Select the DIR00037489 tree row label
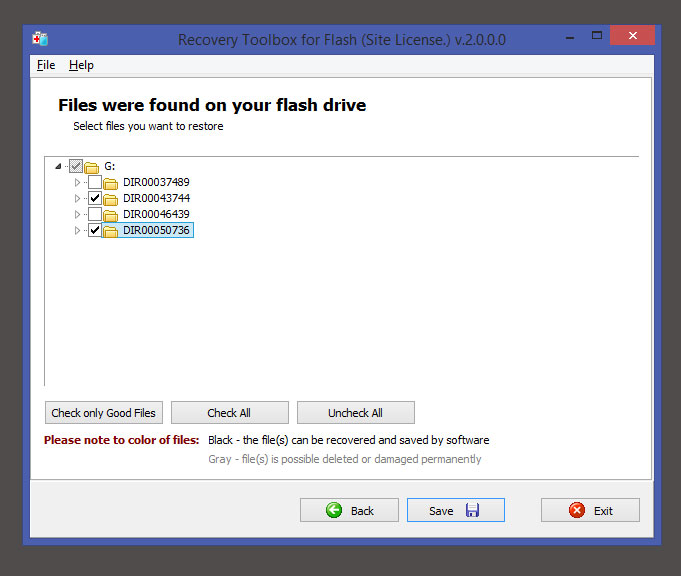 click(x=156, y=182)
